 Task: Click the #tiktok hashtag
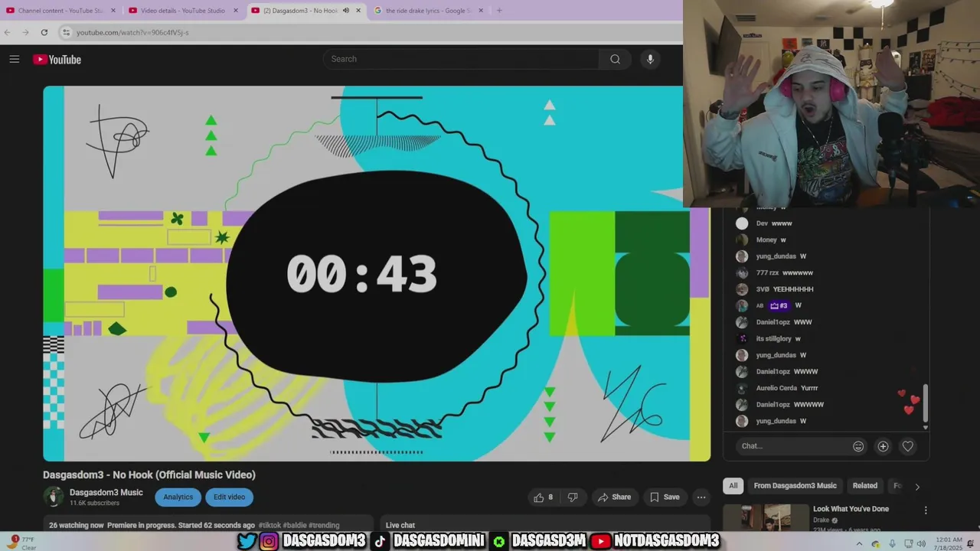tap(269, 526)
